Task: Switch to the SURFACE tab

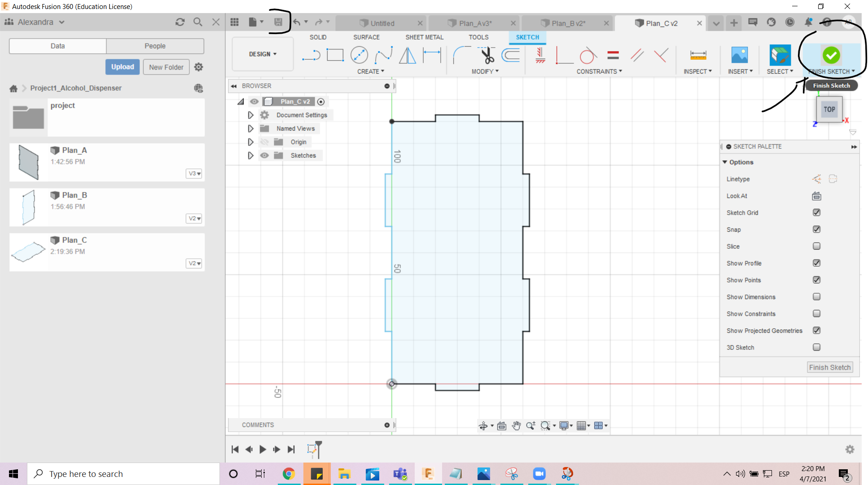Action: (366, 37)
